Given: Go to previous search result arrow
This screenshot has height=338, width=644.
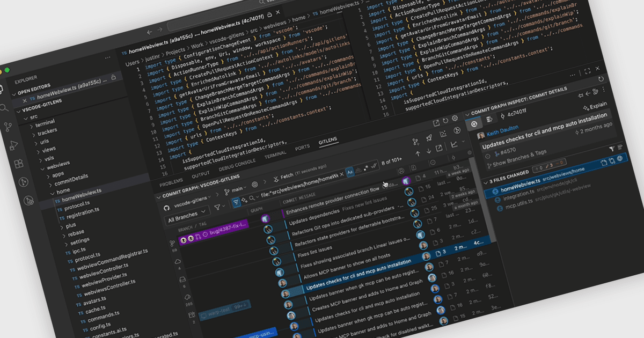Looking at the screenshot, I should click(418, 153).
